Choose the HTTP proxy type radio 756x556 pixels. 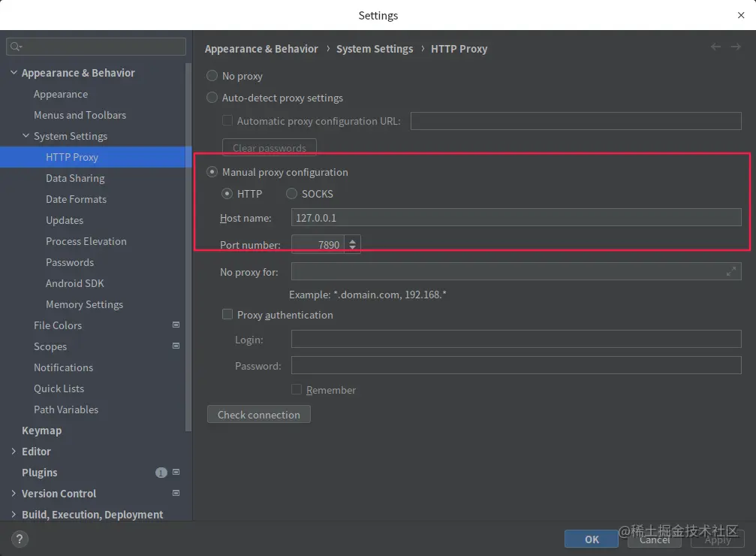coord(227,194)
